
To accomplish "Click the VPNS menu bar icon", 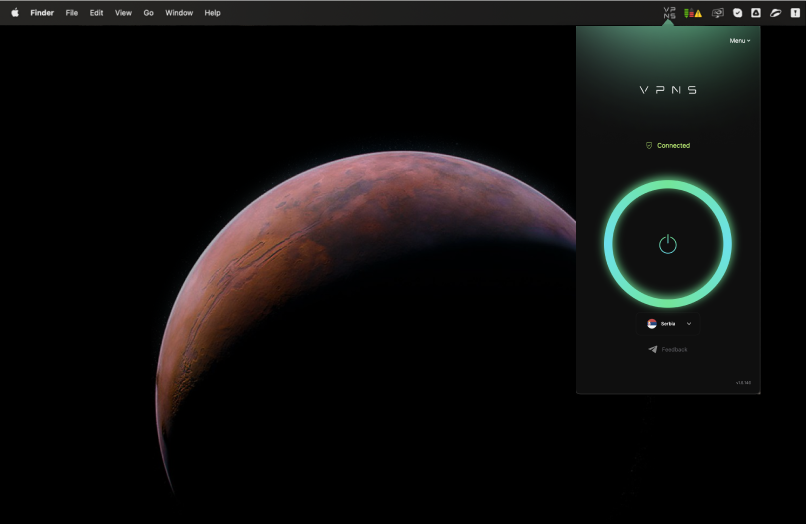I will tap(669, 13).
